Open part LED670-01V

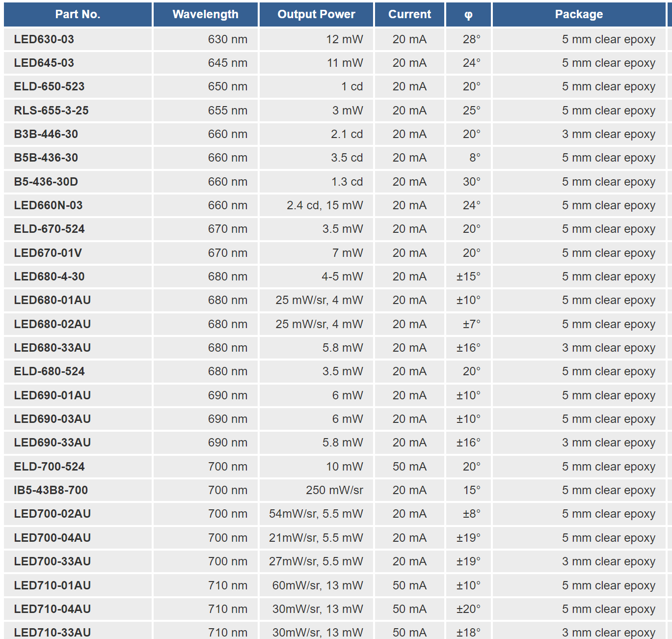(48, 253)
